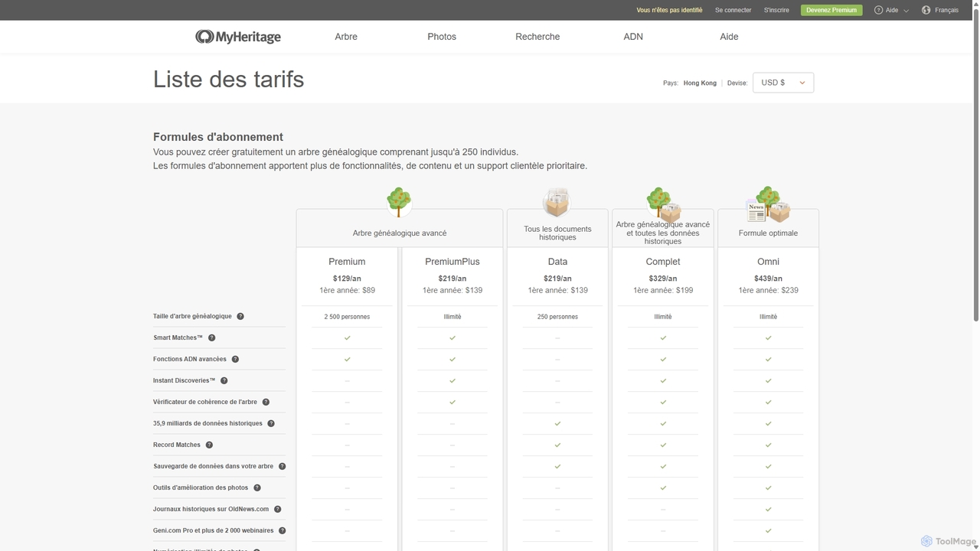Click 1ère année: $199 text
The width and height of the screenshot is (980, 551).
(663, 290)
